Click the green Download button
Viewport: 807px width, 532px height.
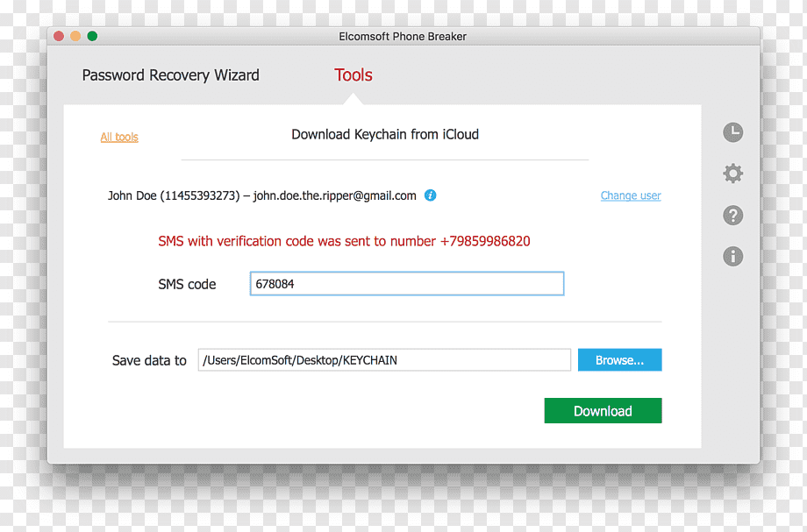(x=603, y=411)
